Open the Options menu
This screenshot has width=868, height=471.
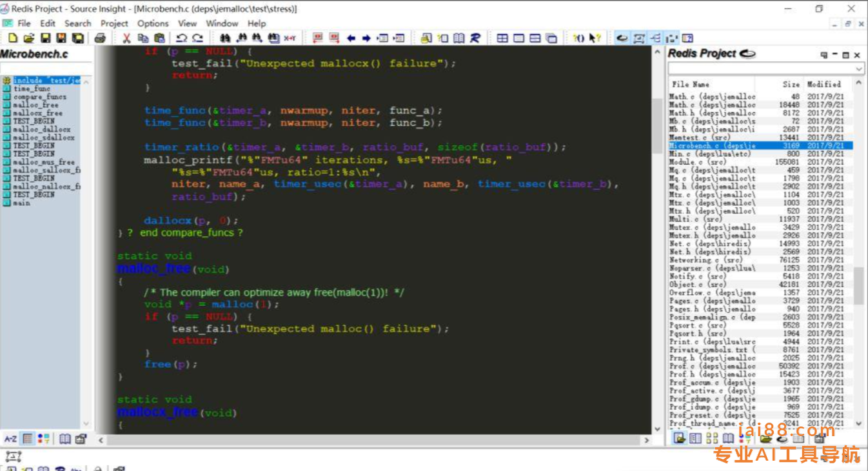[x=153, y=23]
